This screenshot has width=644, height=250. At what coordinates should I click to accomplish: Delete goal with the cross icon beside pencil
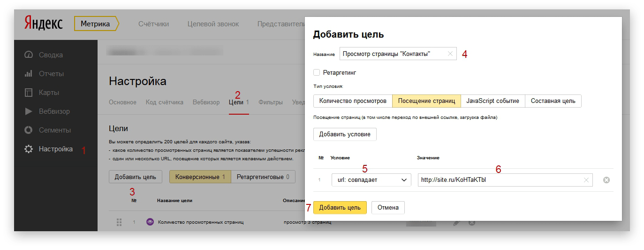[472, 222]
